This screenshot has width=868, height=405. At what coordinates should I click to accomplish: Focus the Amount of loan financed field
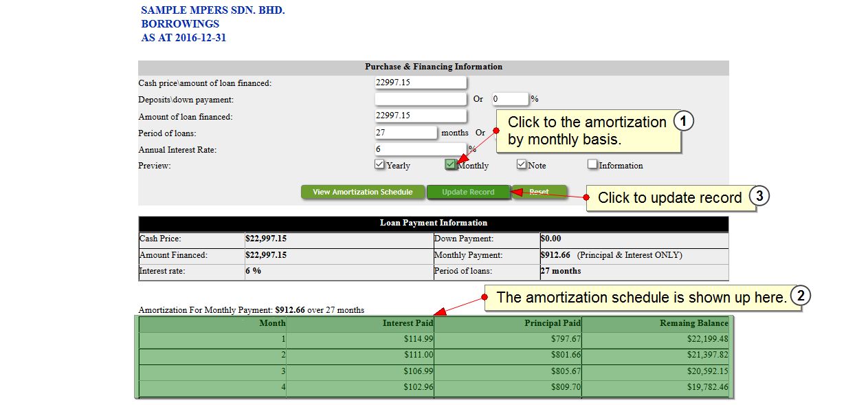pyautogui.click(x=420, y=116)
